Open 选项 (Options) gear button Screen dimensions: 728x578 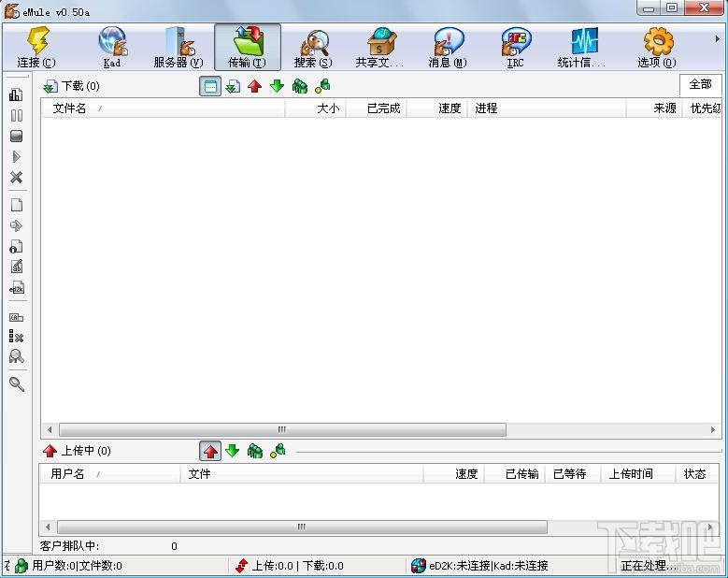657,48
